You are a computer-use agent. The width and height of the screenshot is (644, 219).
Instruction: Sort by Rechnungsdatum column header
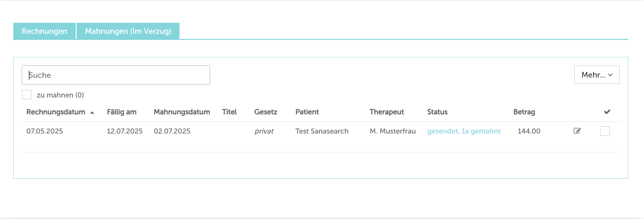pyautogui.click(x=56, y=112)
